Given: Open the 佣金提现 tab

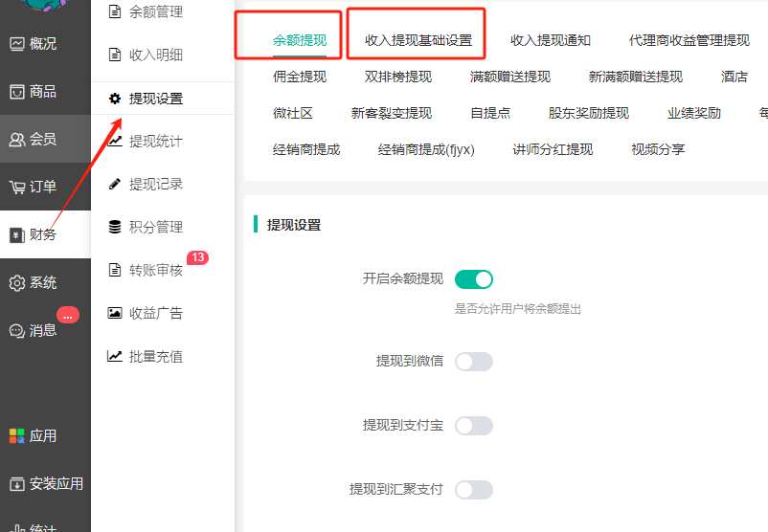Looking at the screenshot, I should pos(300,77).
